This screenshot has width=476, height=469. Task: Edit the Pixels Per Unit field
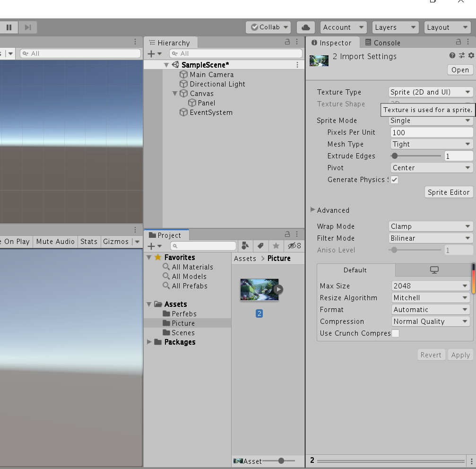pyautogui.click(x=432, y=132)
